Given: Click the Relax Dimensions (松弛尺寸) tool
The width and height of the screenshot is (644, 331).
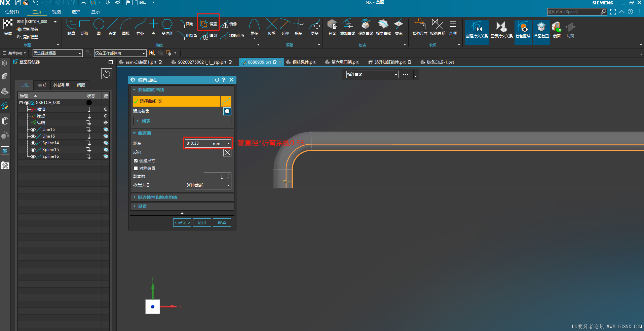Looking at the screenshot, I should (420, 27).
